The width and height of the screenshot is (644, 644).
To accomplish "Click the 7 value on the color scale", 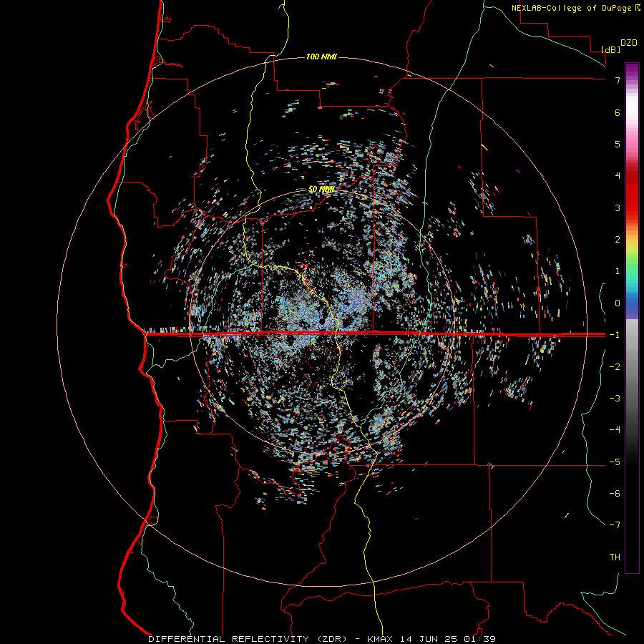I will point(618,80).
